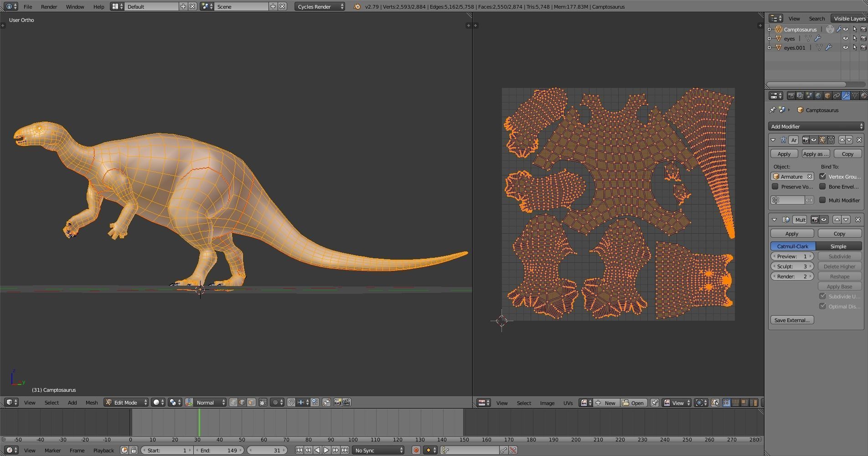
Task: Open the Render Layers properties tab
Action: [800, 96]
